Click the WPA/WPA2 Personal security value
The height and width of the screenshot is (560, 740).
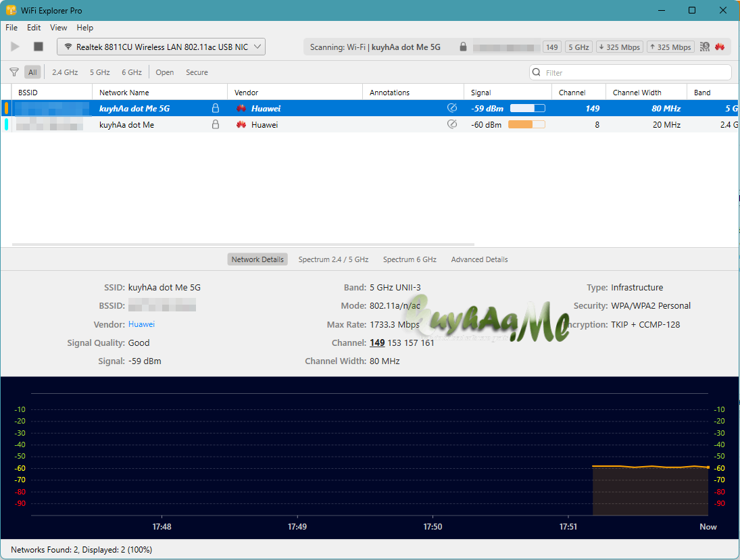coord(651,306)
